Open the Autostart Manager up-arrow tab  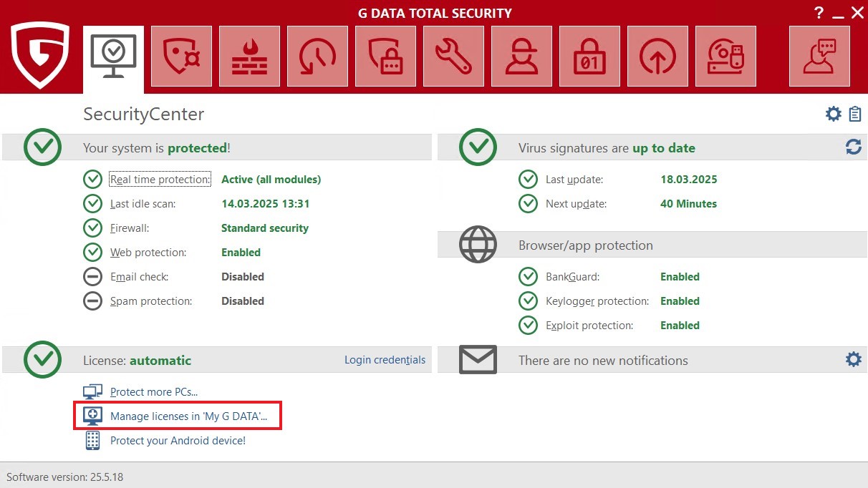[x=657, y=57]
